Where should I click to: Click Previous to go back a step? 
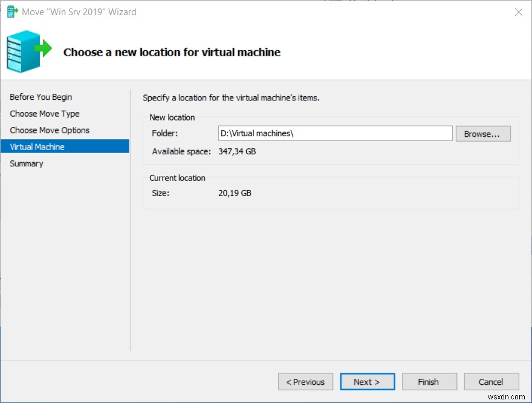[x=305, y=381]
